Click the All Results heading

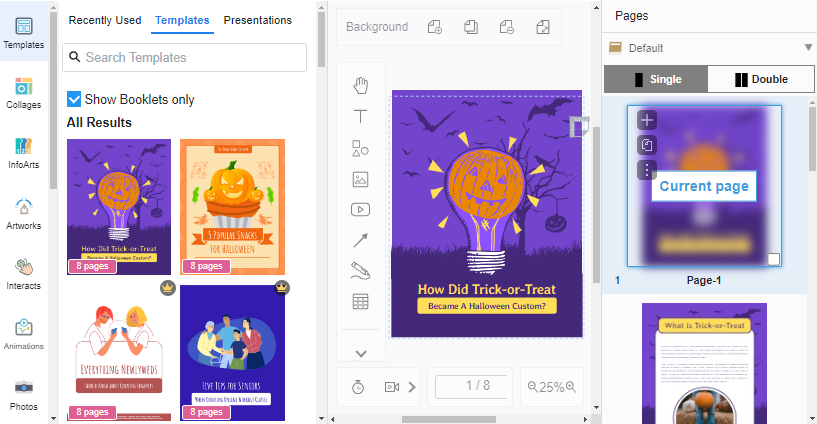click(x=99, y=122)
